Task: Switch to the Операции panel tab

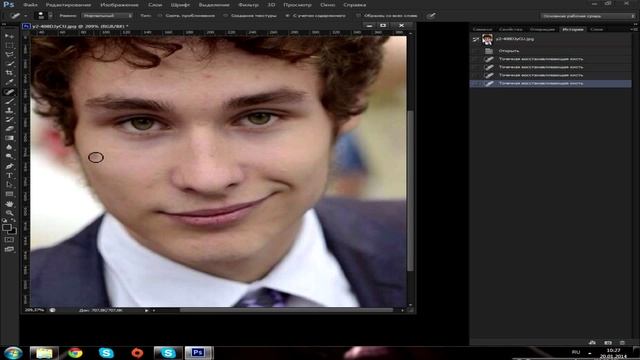Action: click(542, 29)
